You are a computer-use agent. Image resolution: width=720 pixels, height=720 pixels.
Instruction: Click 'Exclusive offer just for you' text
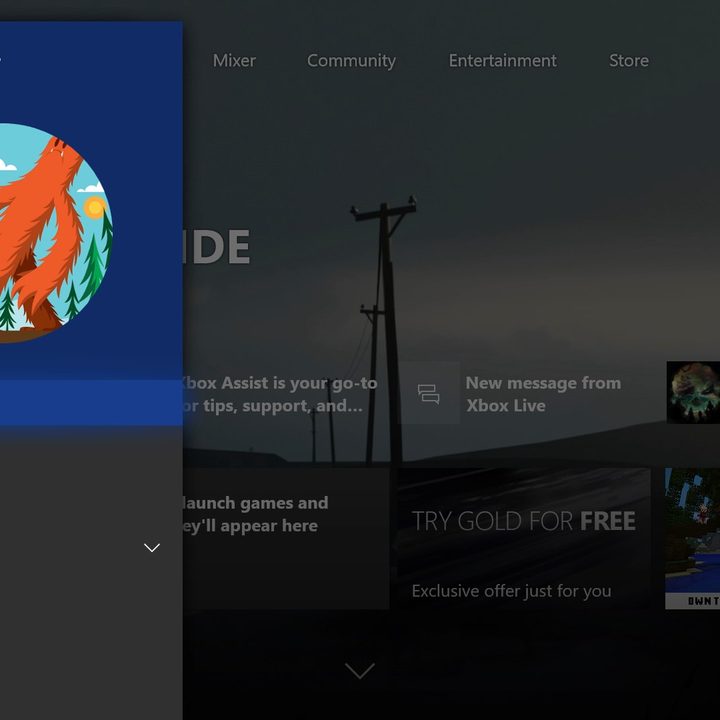511,591
